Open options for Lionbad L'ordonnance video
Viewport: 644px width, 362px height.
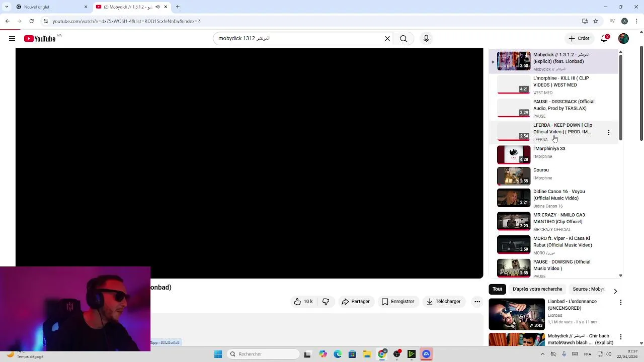coord(621,302)
